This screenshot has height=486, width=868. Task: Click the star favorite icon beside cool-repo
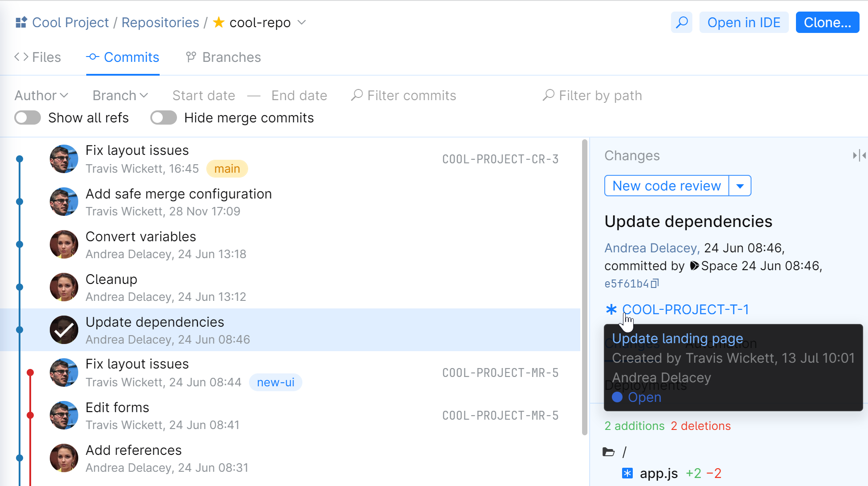(x=218, y=22)
